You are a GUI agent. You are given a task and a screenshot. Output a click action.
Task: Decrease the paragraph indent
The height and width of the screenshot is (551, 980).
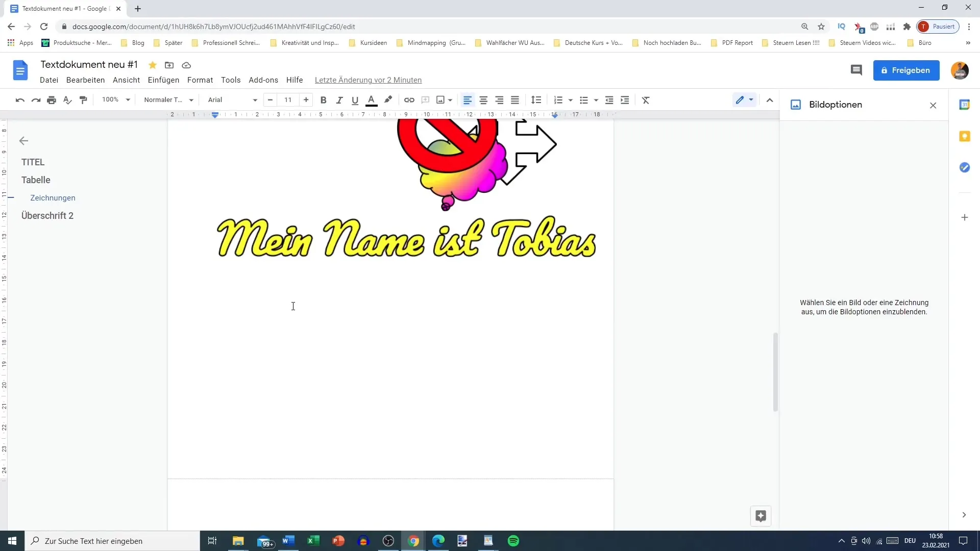tap(609, 100)
